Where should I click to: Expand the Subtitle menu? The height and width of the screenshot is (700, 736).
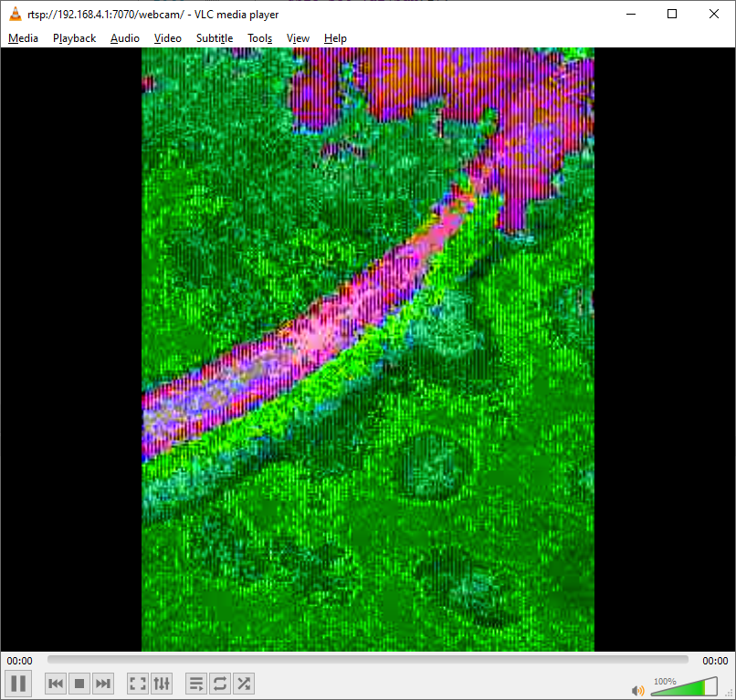pyautogui.click(x=215, y=38)
